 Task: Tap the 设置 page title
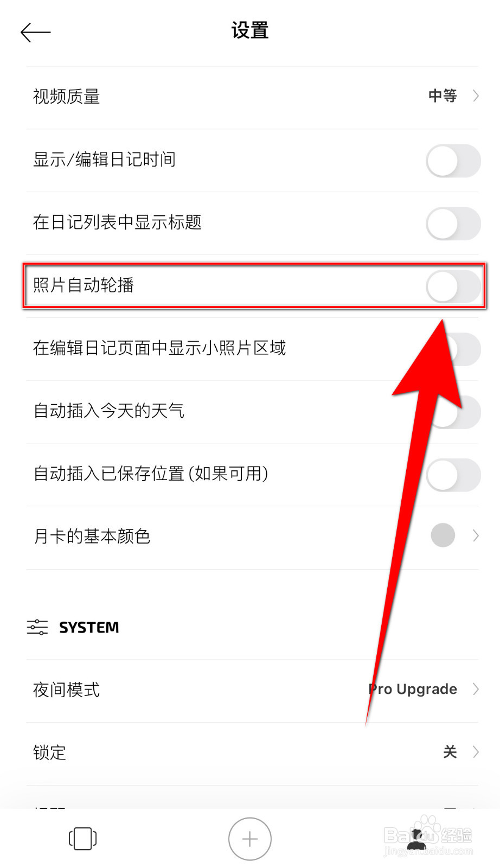coord(250,30)
